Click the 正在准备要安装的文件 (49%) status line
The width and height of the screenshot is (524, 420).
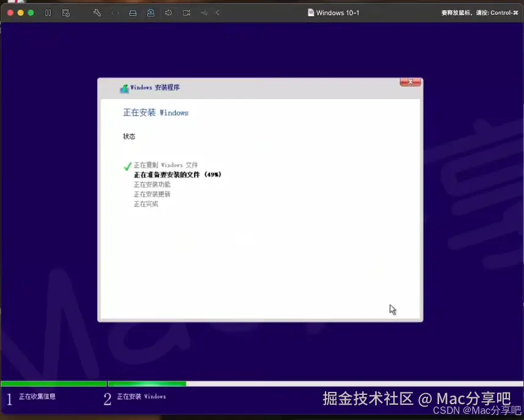tap(177, 175)
